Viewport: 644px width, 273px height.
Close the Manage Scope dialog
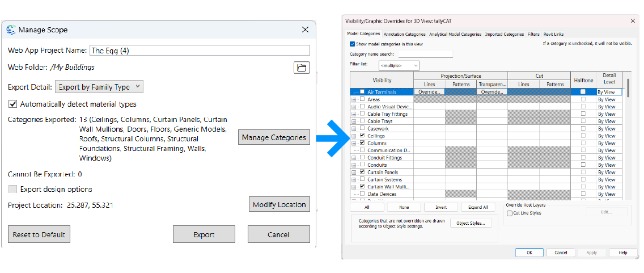click(305, 30)
